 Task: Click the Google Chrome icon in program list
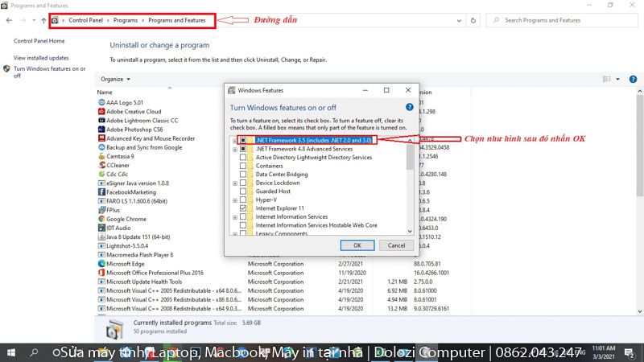[101, 219]
